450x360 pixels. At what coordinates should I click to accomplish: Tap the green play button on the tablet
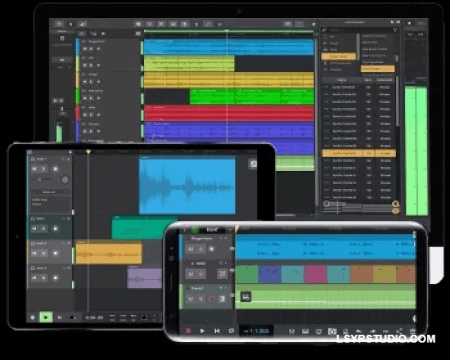46,317
